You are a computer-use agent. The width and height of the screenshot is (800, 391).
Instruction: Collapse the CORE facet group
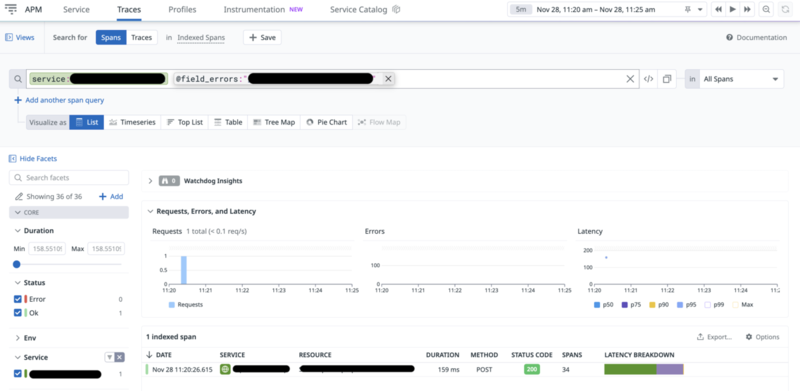17,212
